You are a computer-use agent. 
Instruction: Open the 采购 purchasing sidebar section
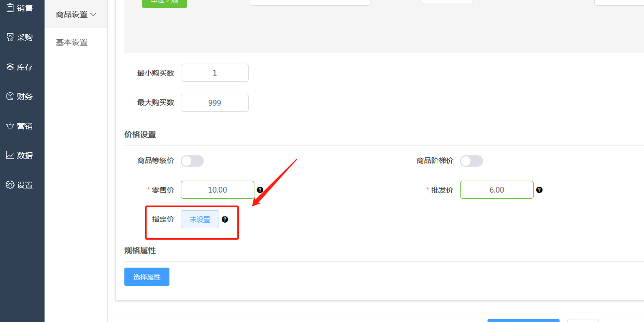(x=20, y=37)
